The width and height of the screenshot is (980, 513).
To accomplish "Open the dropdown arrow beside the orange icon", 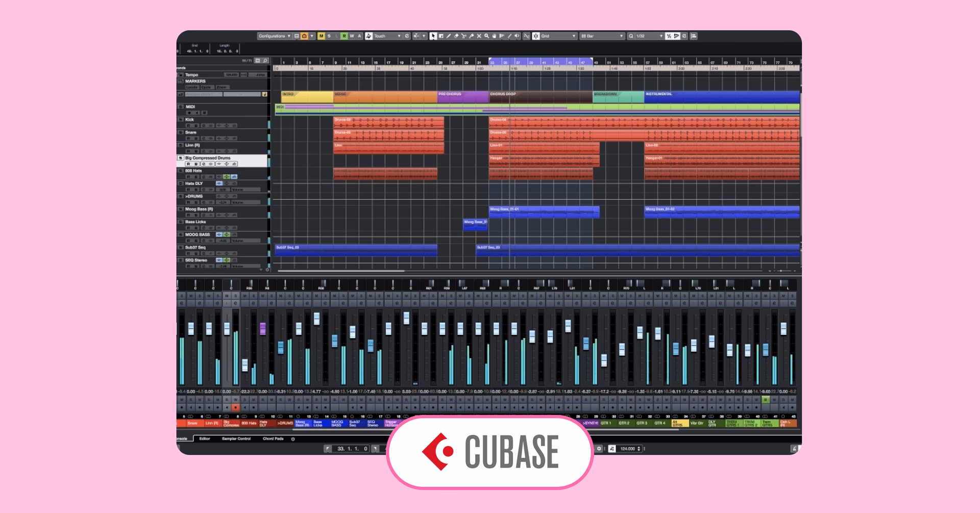I will [312, 36].
